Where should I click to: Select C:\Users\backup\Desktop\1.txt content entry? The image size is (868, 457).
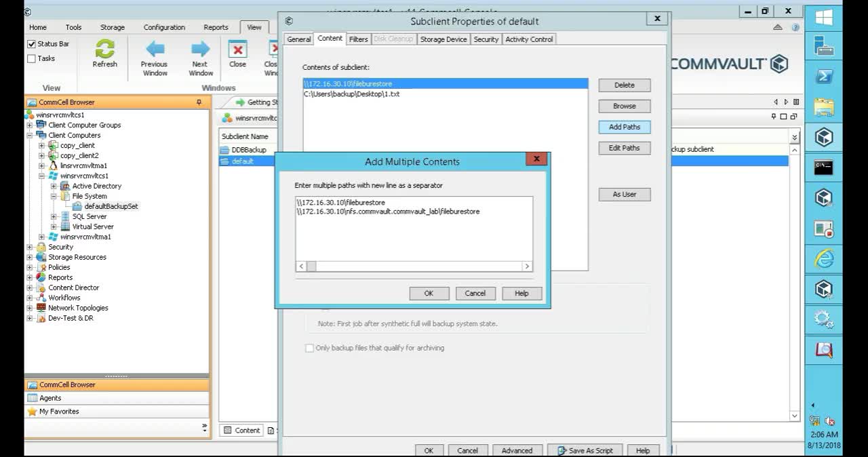[x=351, y=94]
